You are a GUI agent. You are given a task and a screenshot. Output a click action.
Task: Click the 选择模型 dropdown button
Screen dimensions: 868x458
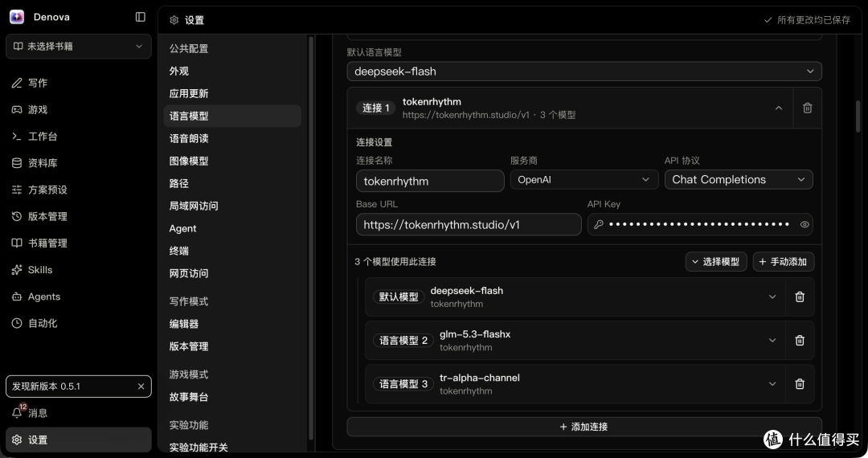[x=716, y=262]
